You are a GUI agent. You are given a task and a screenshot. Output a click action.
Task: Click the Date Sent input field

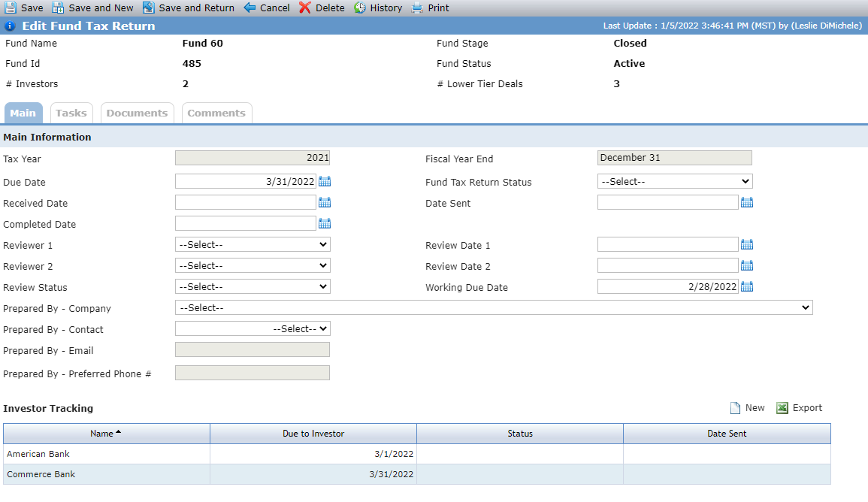click(667, 203)
